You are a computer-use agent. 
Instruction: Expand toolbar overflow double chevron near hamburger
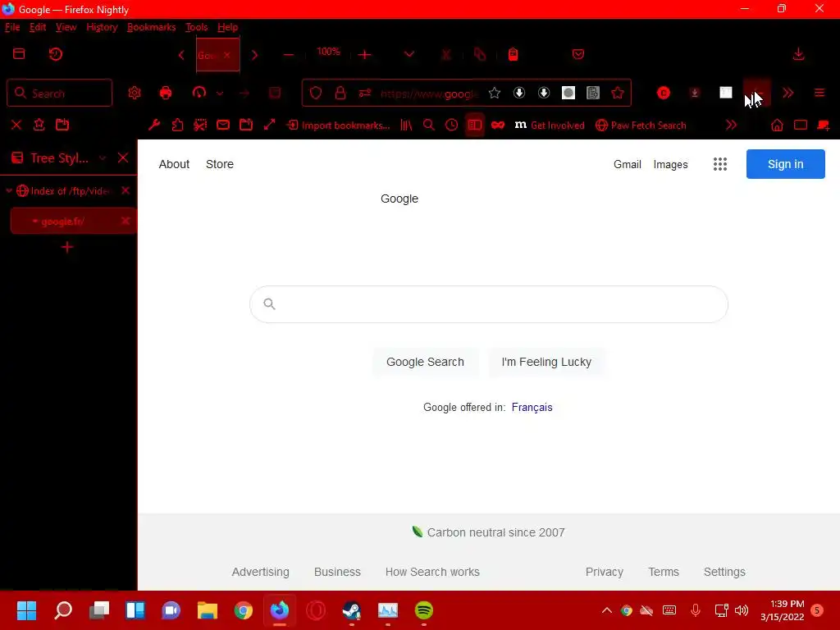(788, 93)
